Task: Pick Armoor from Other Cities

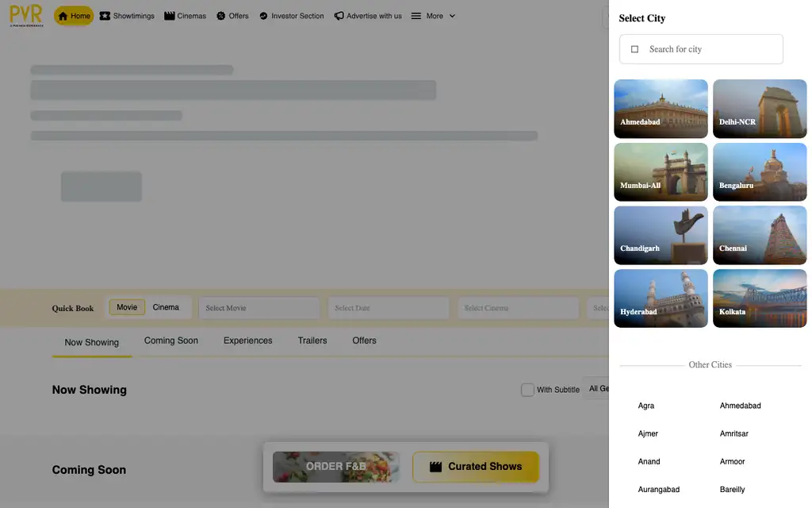Action: (x=732, y=462)
